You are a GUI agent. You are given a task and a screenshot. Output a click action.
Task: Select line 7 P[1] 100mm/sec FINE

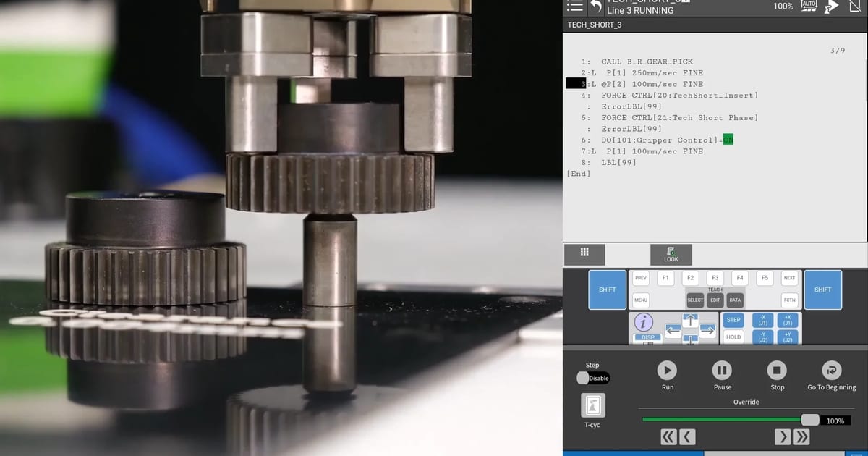point(642,151)
